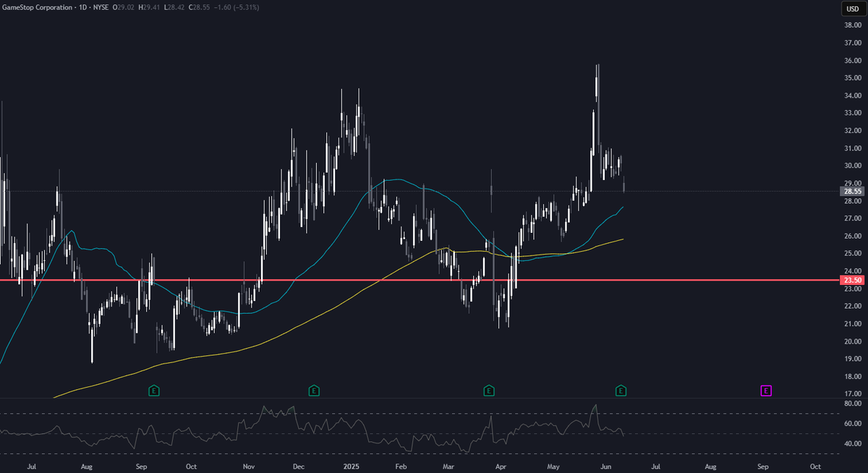
Task: Click the green earnings marker below September
Action: coord(153,391)
